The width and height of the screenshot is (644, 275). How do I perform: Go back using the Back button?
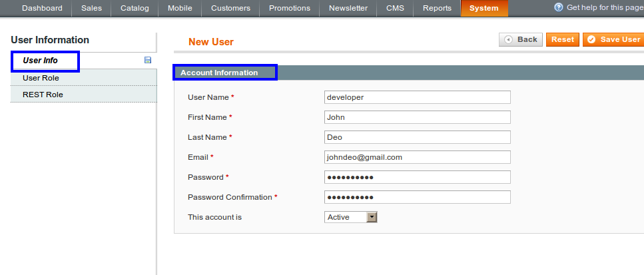click(x=521, y=40)
